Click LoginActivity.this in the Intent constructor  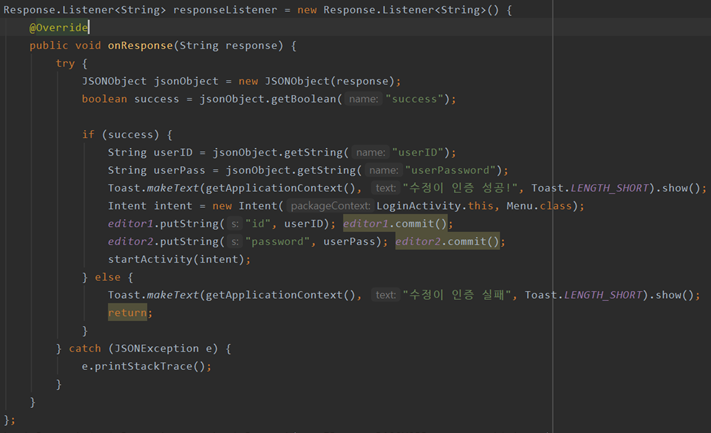pyautogui.click(x=434, y=206)
